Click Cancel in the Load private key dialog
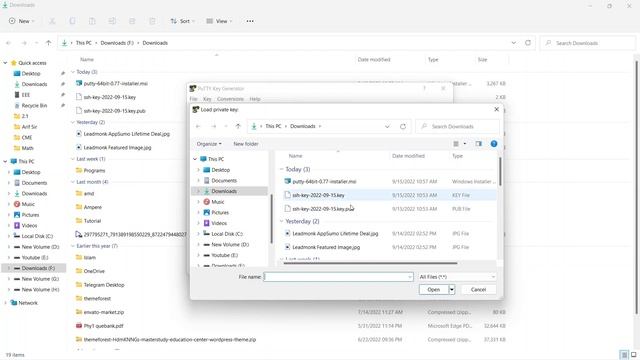640x360 pixels. point(478,289)
